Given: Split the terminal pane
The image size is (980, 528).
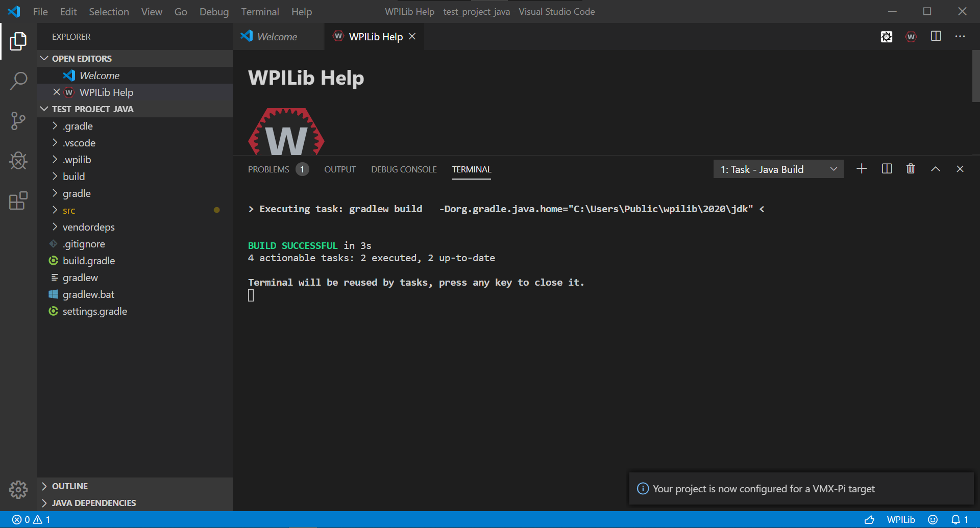Looking at the screenshot, I should pyautogui.click(x=887, y=169).
